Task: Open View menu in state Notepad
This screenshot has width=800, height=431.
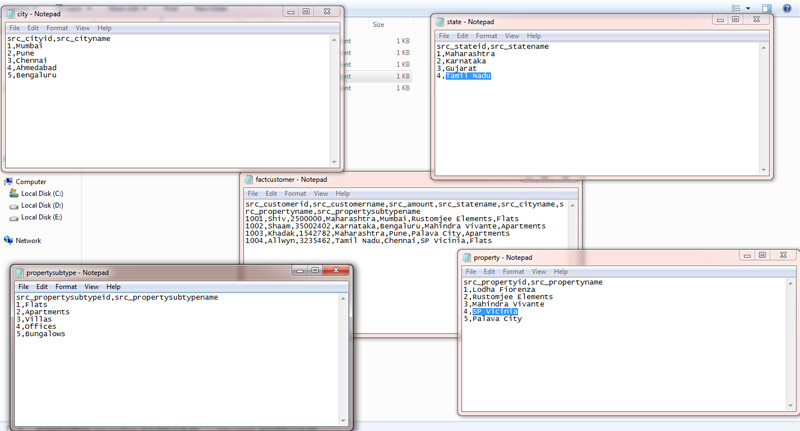Action: coord(512,36)
